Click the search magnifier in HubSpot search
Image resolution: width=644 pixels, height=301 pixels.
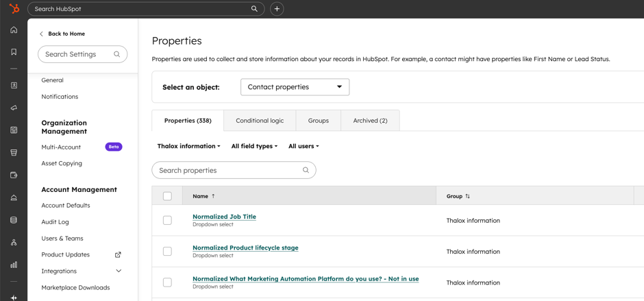click(x=254, y=9)
